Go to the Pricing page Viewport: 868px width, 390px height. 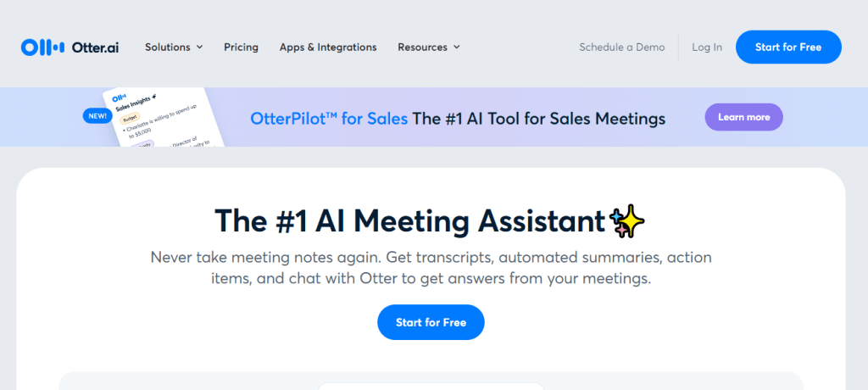tap(241, 47)
